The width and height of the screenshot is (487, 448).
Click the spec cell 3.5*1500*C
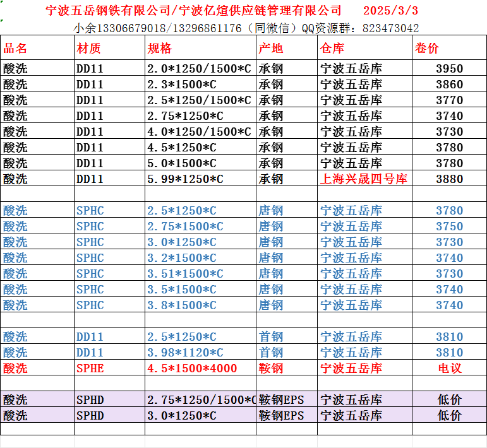click(201, 289)
